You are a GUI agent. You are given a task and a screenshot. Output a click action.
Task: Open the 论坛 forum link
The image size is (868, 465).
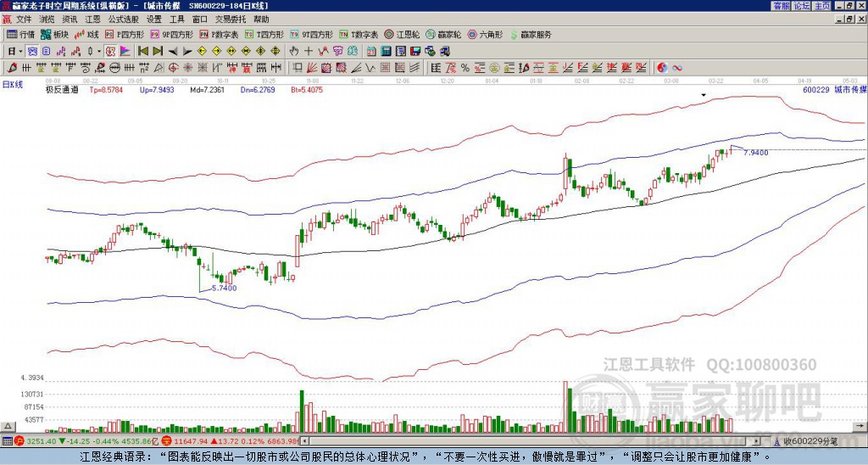tap(802, 5)
